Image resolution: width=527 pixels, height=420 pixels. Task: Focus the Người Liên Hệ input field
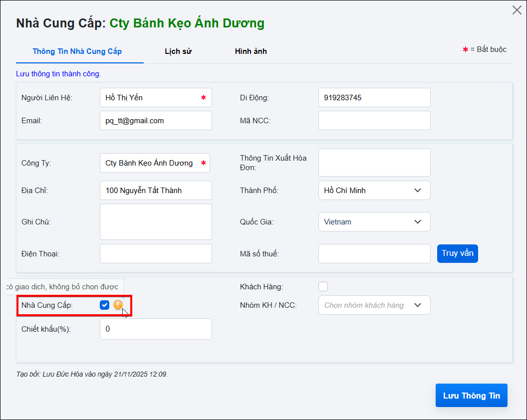(156, 97)
